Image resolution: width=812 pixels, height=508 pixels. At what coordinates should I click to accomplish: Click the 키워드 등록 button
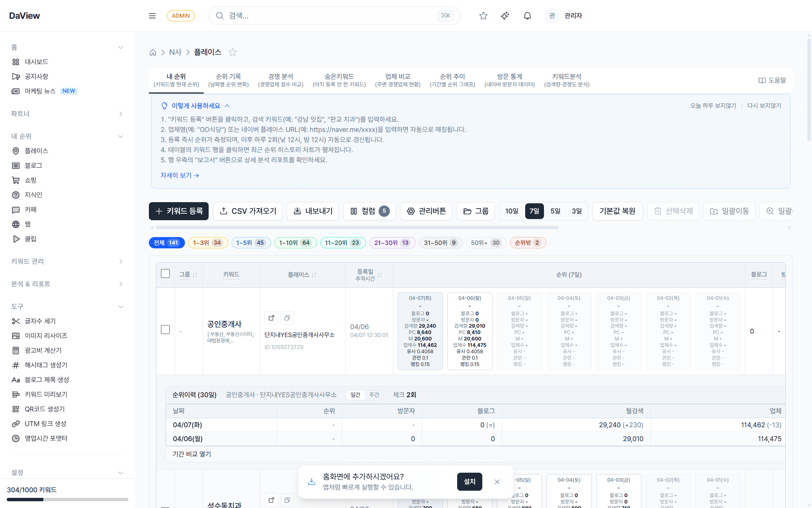(179, 211)
